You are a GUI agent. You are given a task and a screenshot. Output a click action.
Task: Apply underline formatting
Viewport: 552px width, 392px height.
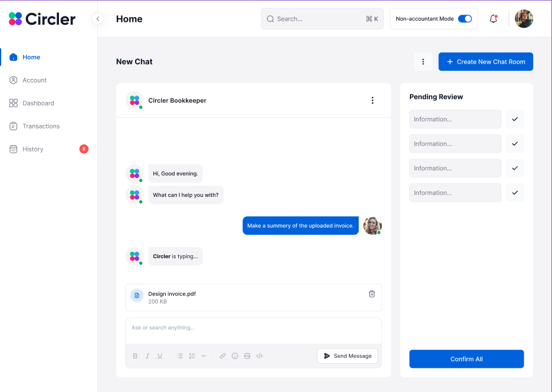tap(159, 355)
